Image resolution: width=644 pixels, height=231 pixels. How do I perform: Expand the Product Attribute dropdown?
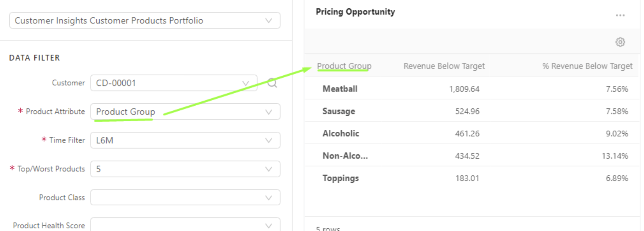pyautogui.click(x=268, y=112)
